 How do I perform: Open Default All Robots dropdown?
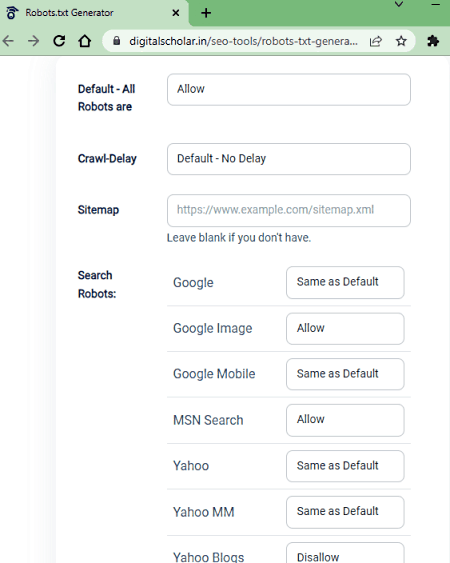289,90
